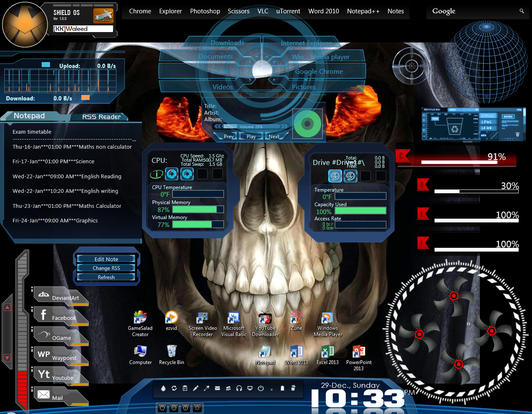Open the Youtube link button

(x=61, y=376)
